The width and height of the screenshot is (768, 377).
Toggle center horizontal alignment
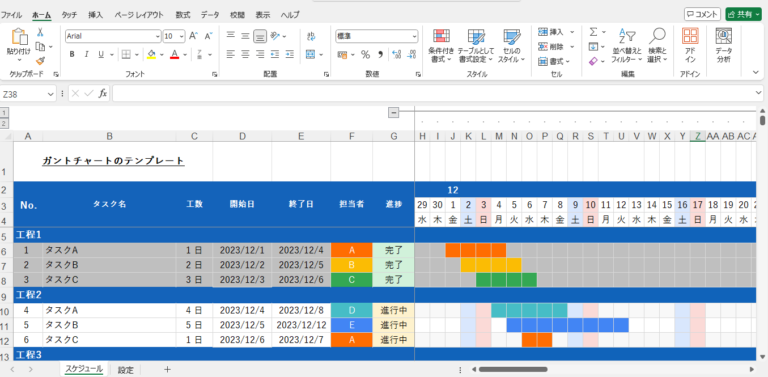[x=245, y=54]
